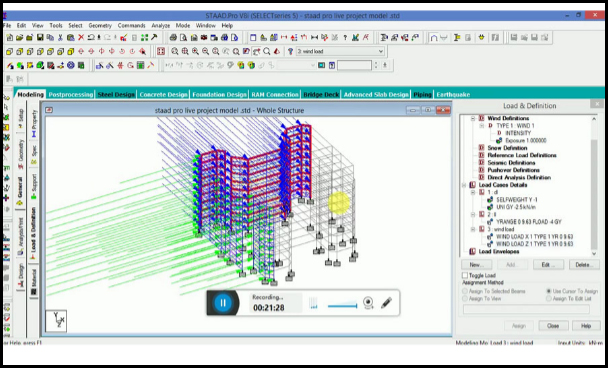Open the active load case dropdown

380,51
